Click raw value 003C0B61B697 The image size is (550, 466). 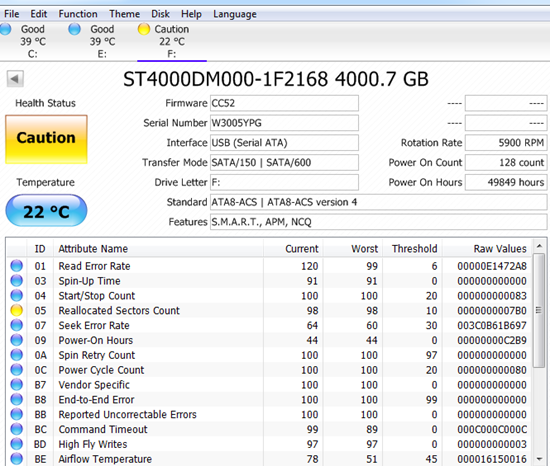pyautogui.click(x=492, y=325)
